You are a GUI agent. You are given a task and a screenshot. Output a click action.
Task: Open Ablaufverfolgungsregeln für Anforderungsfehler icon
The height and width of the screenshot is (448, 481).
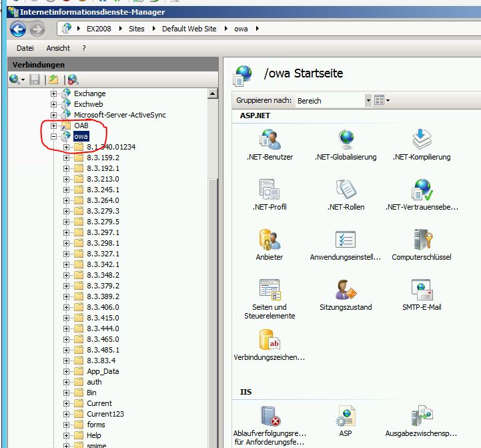(270, 425)
